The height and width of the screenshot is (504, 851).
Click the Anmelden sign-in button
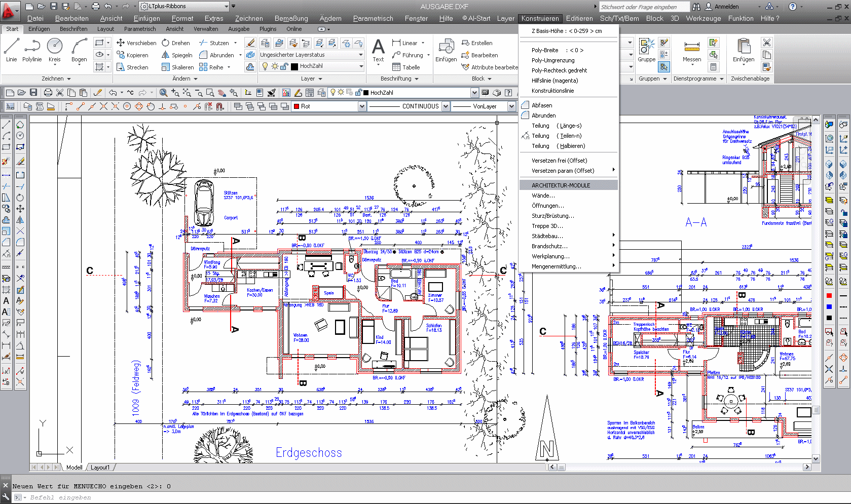[x=726, y=7]
